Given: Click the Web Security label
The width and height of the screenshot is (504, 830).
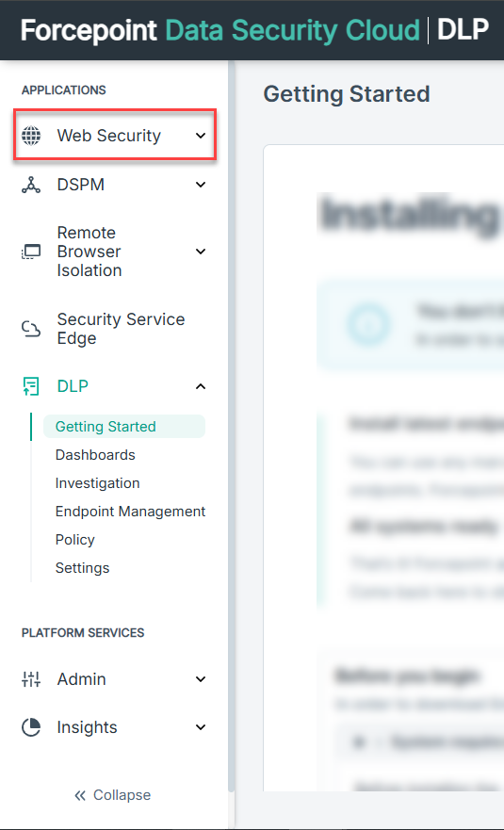Looking at the screenshot, I should (x=108, y=136).
